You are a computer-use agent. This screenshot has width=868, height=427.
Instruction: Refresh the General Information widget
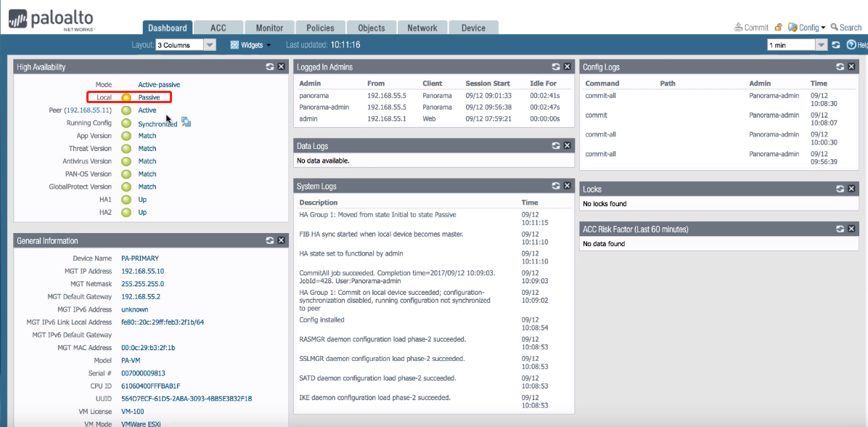pos(269,240)
